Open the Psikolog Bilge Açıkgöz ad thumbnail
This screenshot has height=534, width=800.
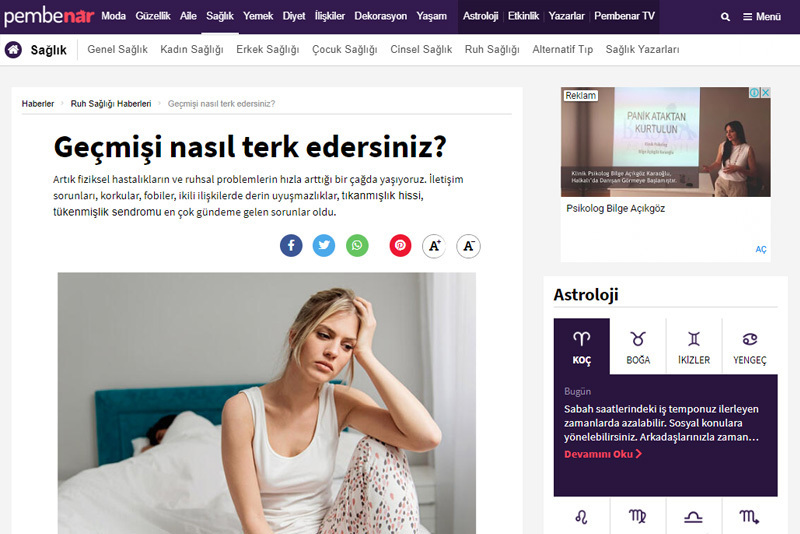click(x=666, y=142)
